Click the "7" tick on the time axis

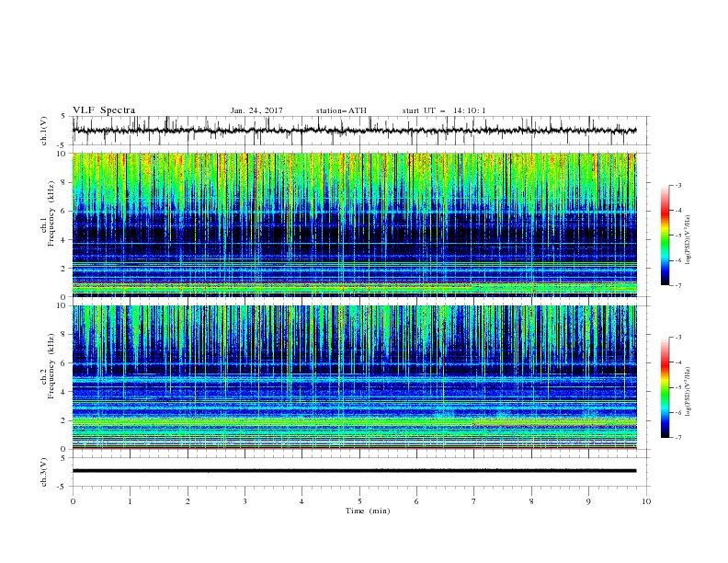point(474,501)
